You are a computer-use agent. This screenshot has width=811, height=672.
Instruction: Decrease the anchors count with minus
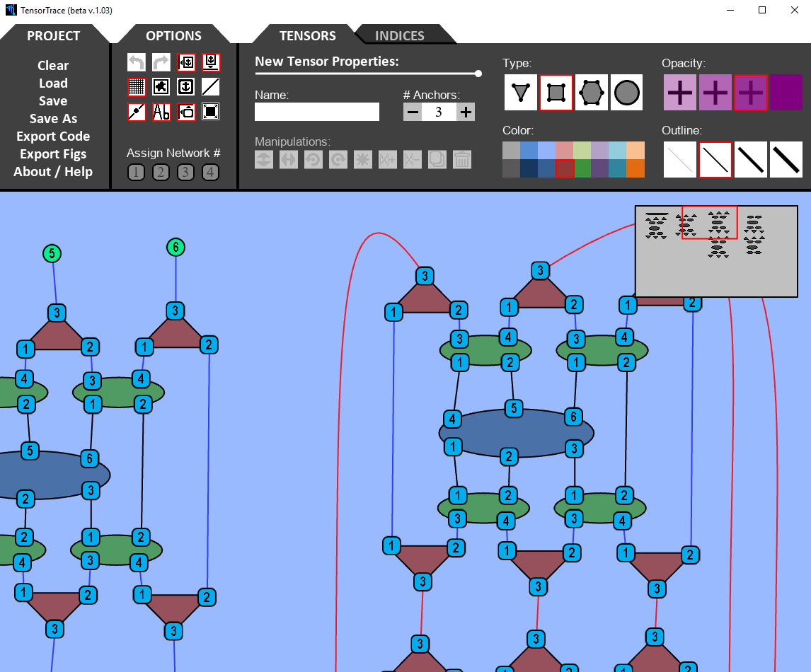tap(413, 112)
